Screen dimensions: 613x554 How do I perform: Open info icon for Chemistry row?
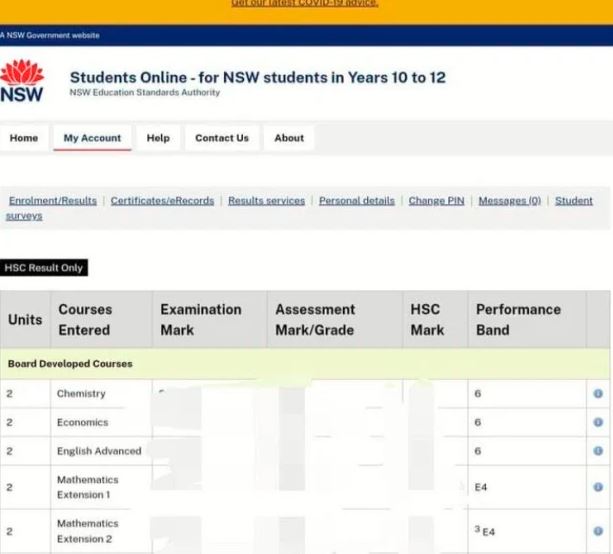tap(598, 393)
